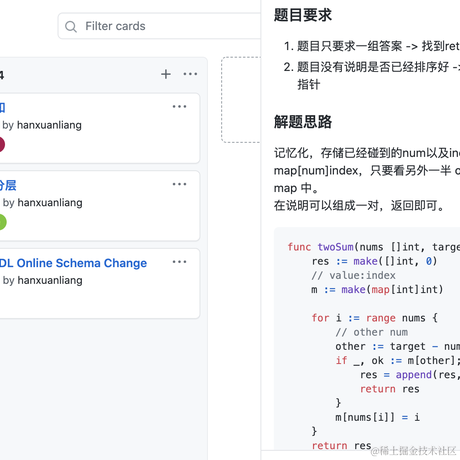This screenshot has width=460, height=460.
Task: Click list item 1 题目只要求一组答案
Action: (x=372, y=46)
